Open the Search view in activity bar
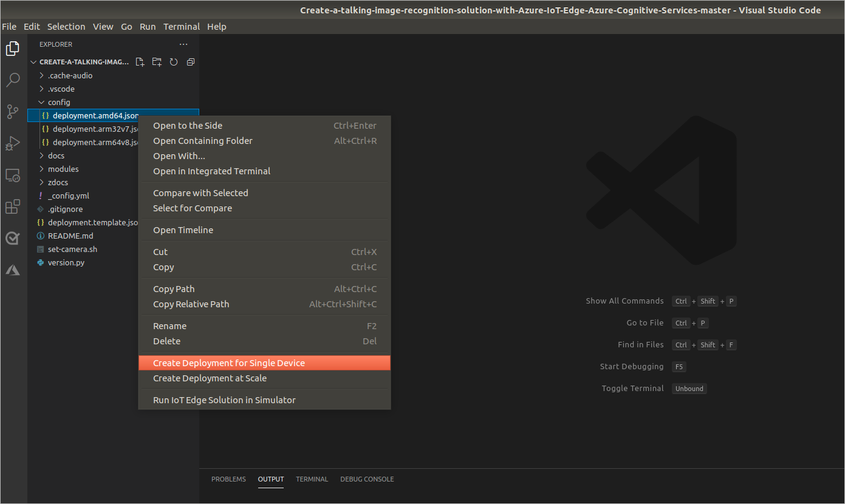This screenshot has height=504, width=845. (x=13, y=80)
